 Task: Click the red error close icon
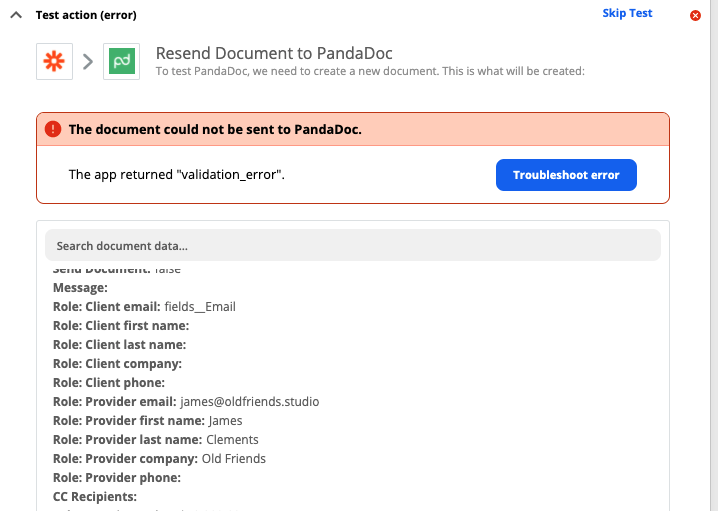[695, 16]
